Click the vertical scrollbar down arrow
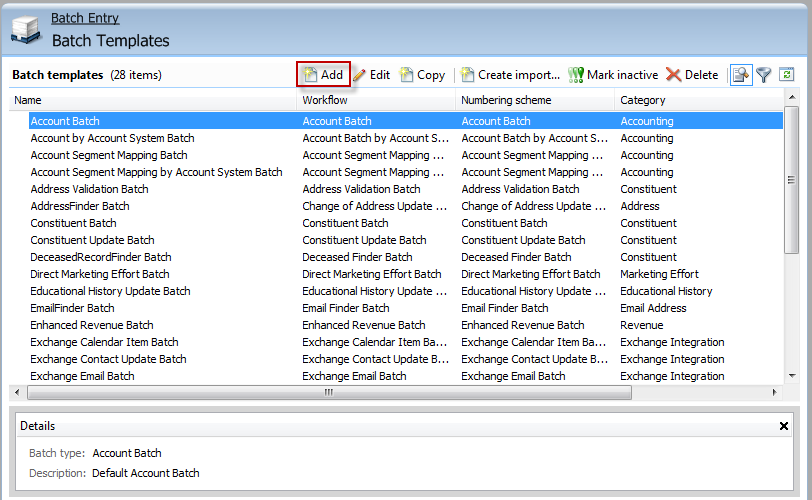812x500 pixels. coord(792,377)
